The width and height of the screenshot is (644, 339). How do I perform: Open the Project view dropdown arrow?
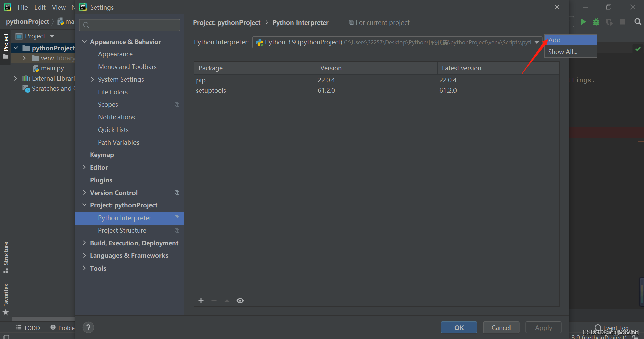(x=52, y=36)
